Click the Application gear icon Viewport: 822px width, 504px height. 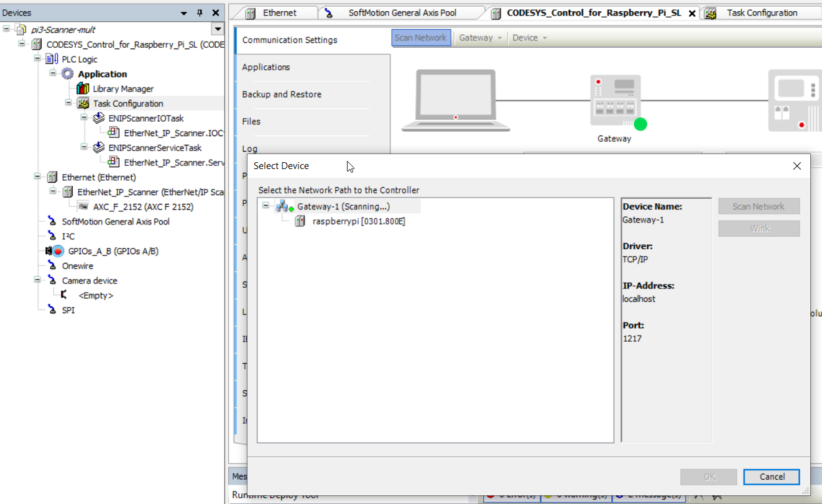click(x=67, y=74)
